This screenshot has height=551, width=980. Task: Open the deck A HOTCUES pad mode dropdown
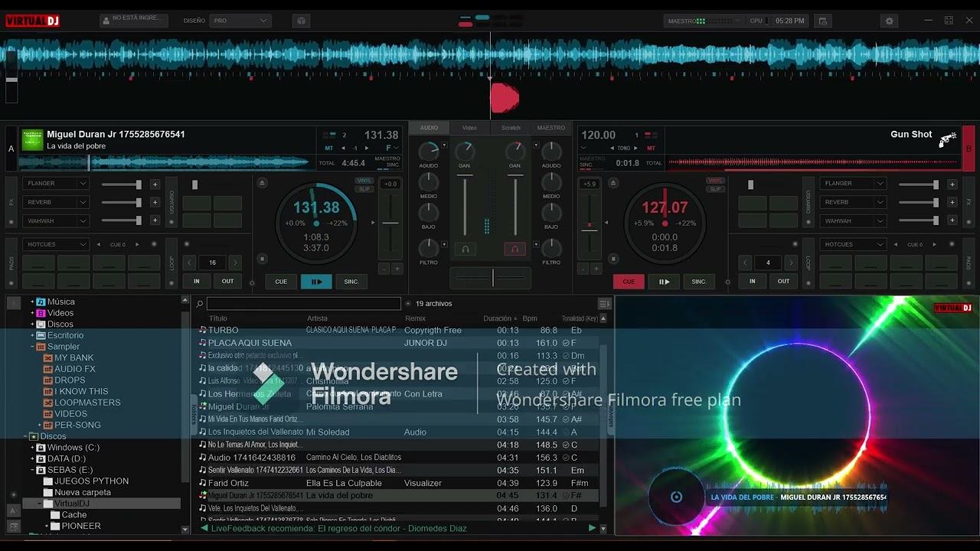57,244
